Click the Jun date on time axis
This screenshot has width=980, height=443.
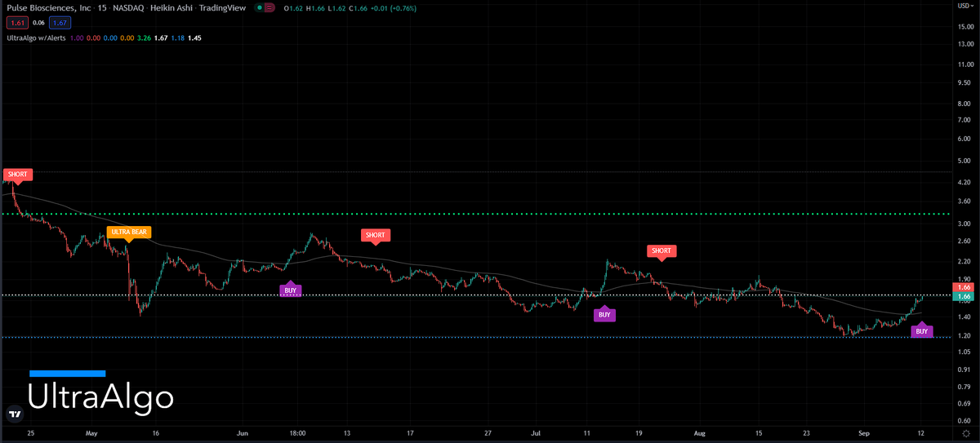[242, 435]
